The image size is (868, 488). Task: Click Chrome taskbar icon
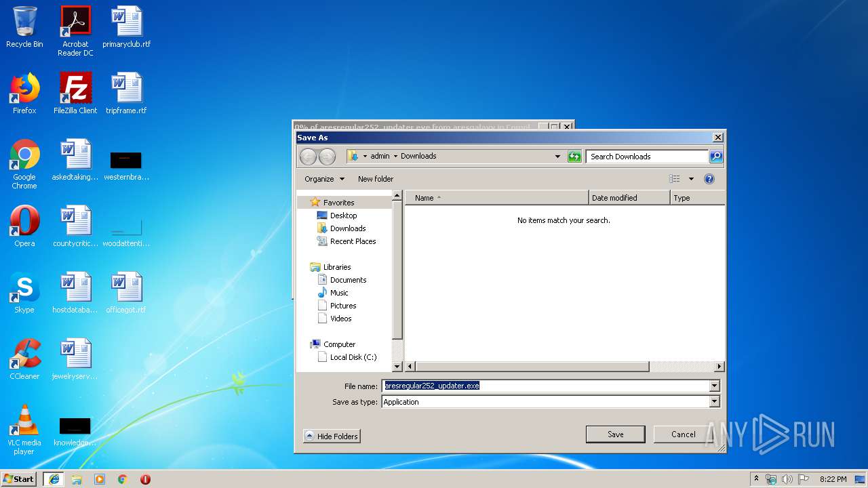pos(123,479)
